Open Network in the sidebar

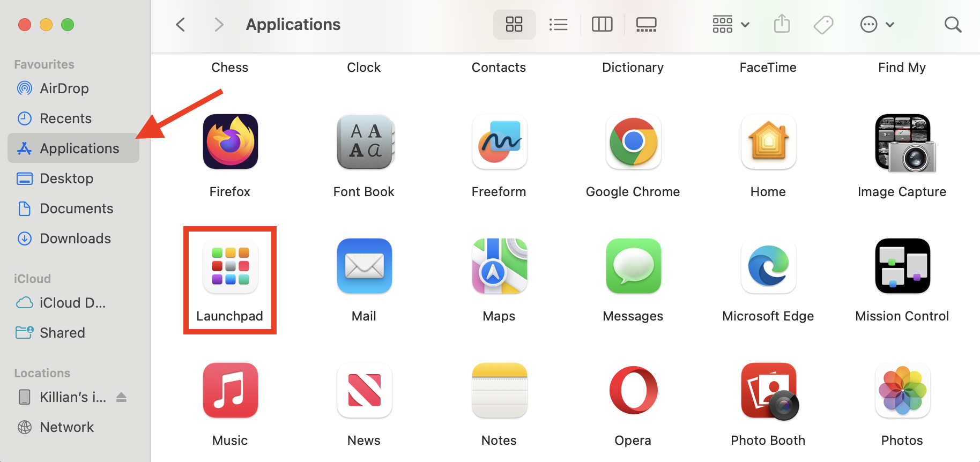73,427
